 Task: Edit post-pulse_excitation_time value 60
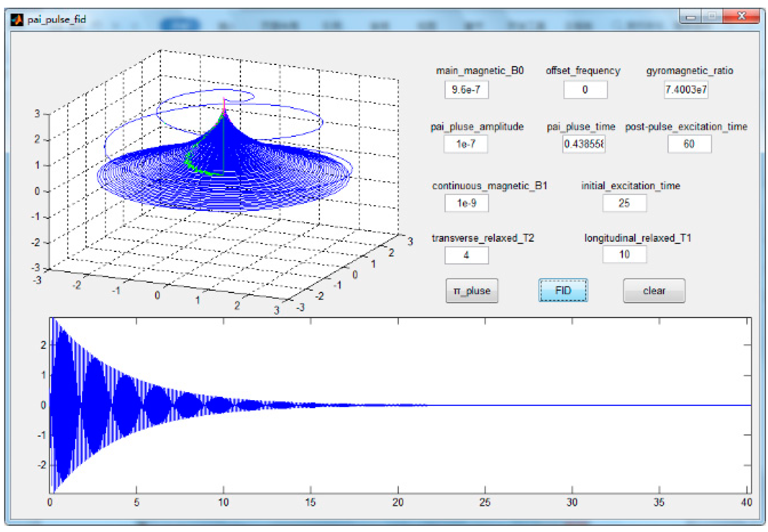coord(689,144)
